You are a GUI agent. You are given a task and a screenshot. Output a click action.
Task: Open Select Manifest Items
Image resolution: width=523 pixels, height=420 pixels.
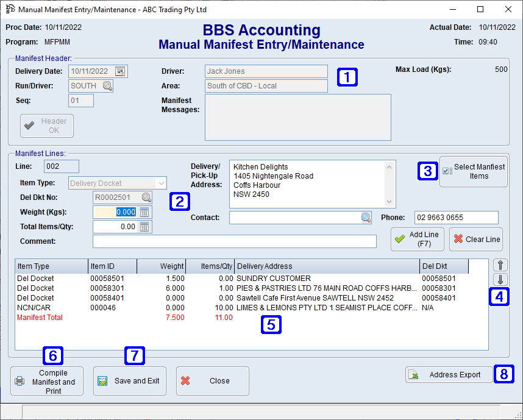click(474, 171)
